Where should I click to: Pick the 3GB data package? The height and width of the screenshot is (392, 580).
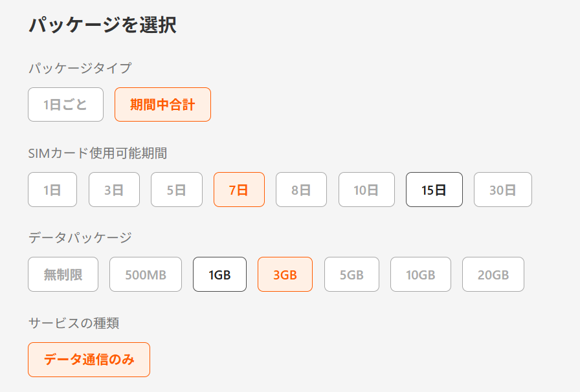tap(285, 274)
